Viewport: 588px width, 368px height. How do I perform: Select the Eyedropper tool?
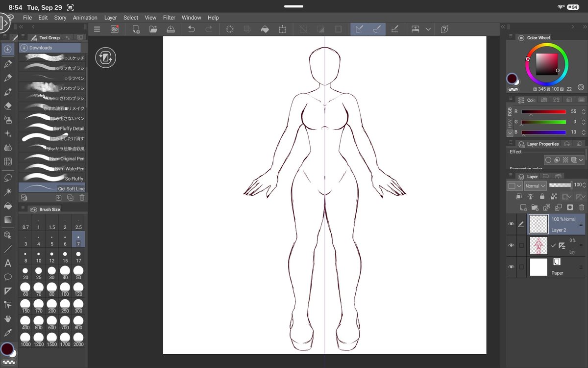[x=8, y=333]
